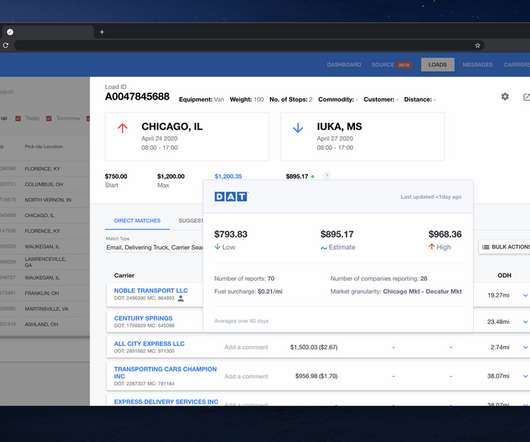Switch to the DIRECT MATCHES tab
This screenshot has height=442, width=530.
137,221
